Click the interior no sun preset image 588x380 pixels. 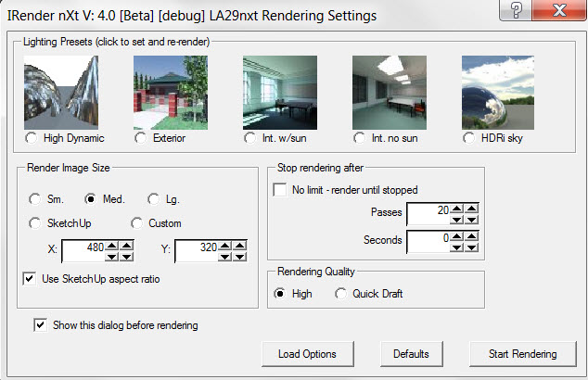[390, 92]
